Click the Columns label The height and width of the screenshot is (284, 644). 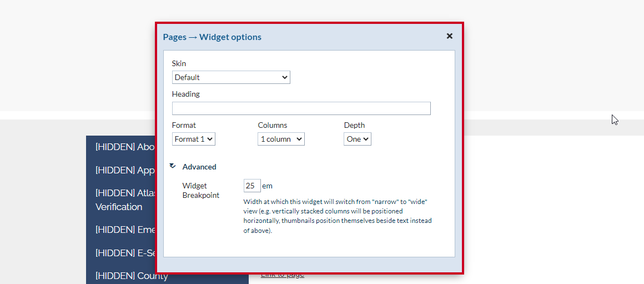coord(272,126)
